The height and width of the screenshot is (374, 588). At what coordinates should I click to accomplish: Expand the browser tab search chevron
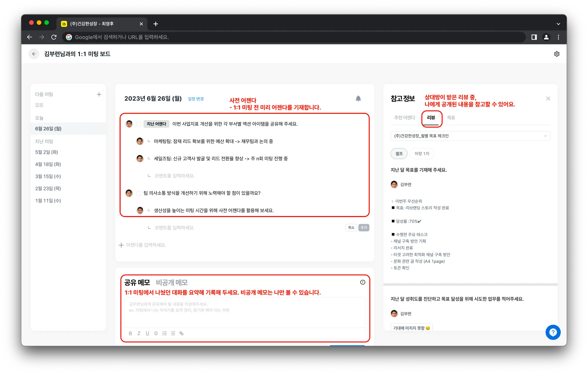click(558, 24)
